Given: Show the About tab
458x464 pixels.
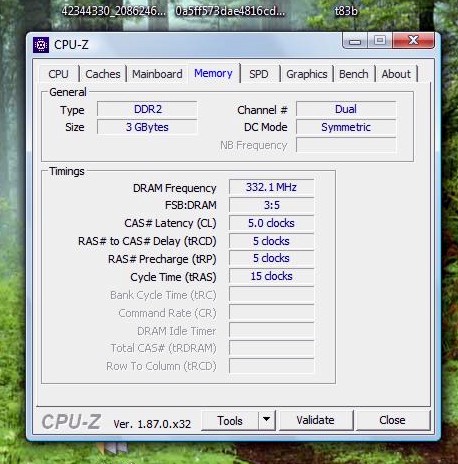Looking at the screenshot, I should (x=396, y=74).
